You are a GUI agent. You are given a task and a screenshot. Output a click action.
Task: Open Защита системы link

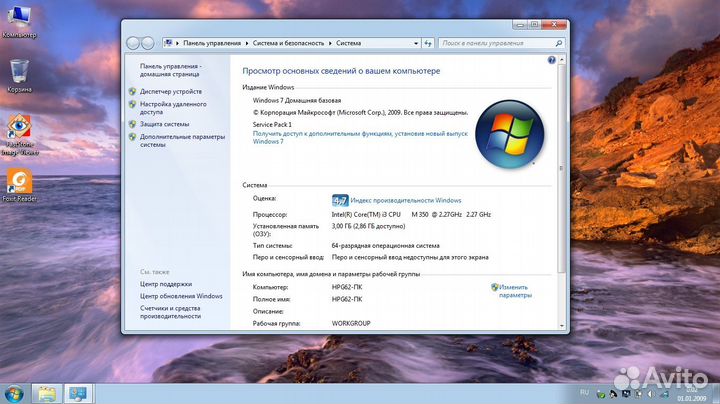click(164, 124)
